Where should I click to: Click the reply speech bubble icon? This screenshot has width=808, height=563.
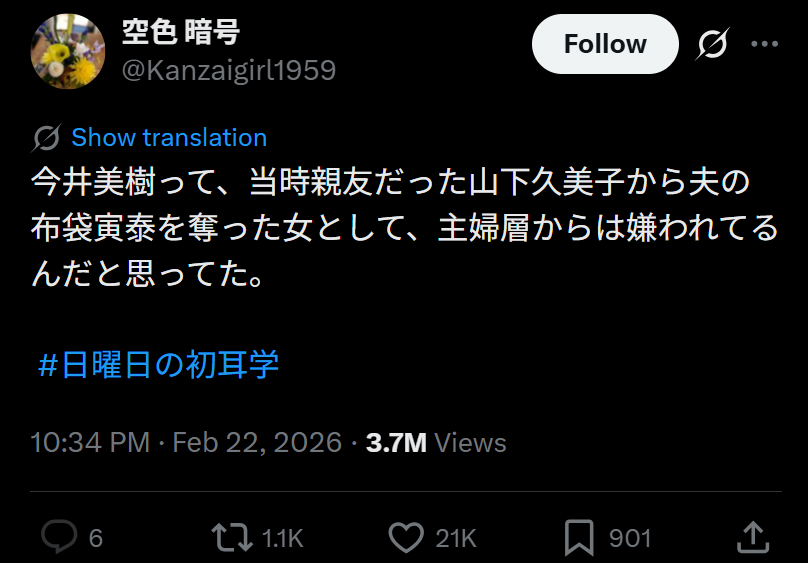coord(59,538)
